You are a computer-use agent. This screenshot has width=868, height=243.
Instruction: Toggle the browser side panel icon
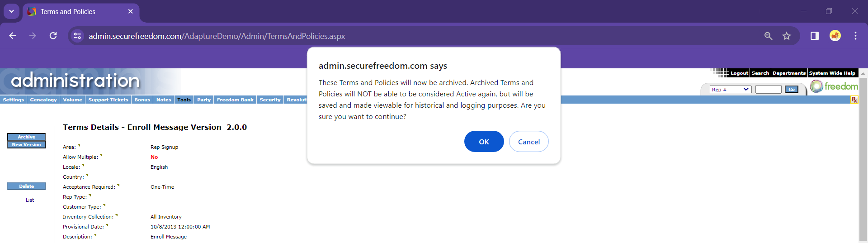815,36
